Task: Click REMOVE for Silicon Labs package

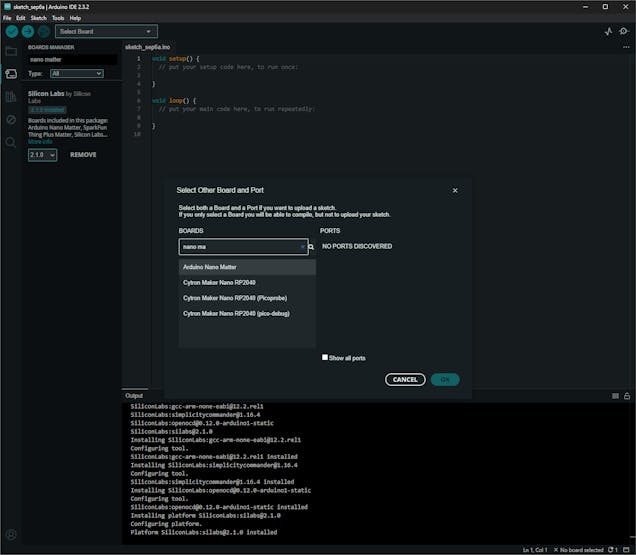Action: coord(83,155)
